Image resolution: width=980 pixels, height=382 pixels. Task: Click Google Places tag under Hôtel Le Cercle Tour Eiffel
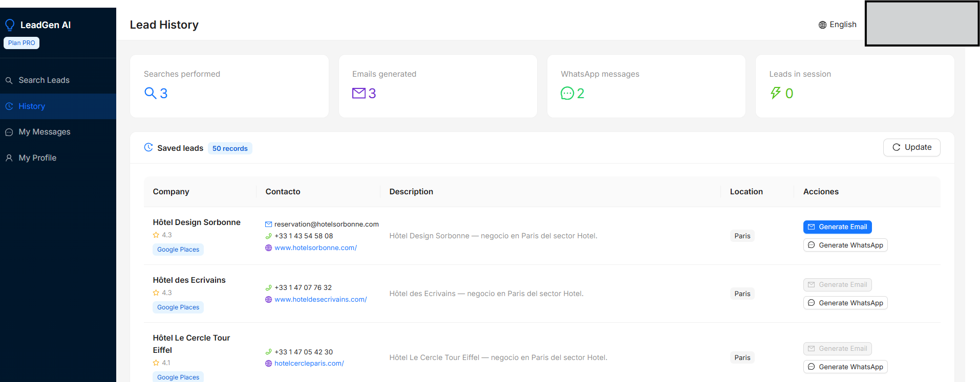click(x=178, y=377)
